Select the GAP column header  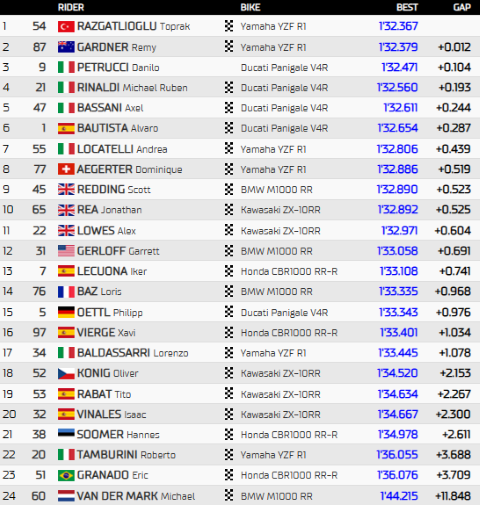(462, 7)
